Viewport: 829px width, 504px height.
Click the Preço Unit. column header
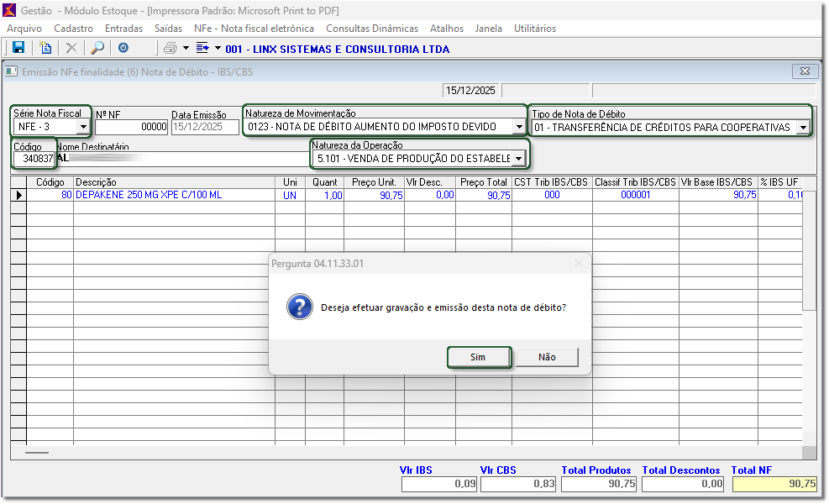[374, 182]
